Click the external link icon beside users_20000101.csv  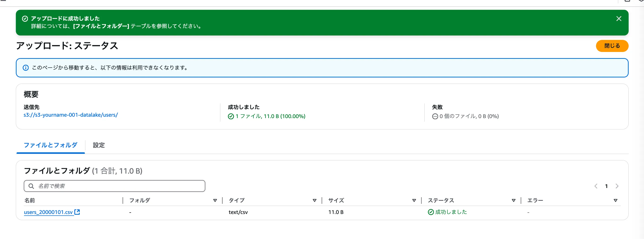[x=77, y=212]
